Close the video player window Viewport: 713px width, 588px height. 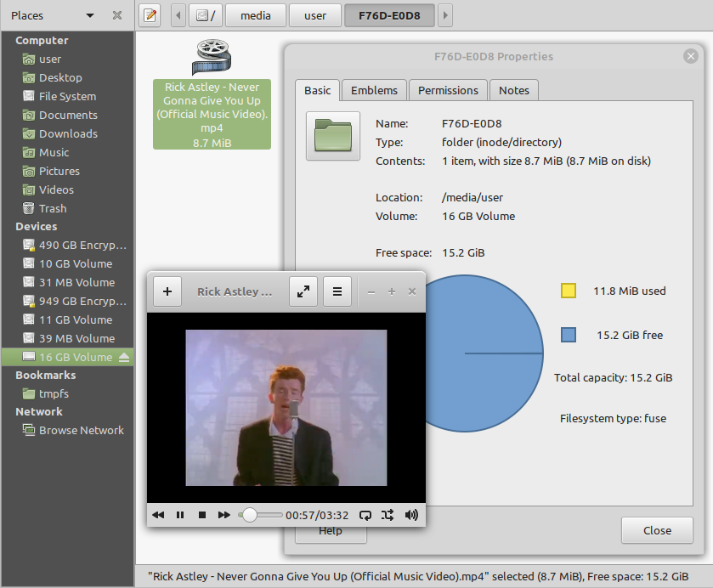[412, 292]
